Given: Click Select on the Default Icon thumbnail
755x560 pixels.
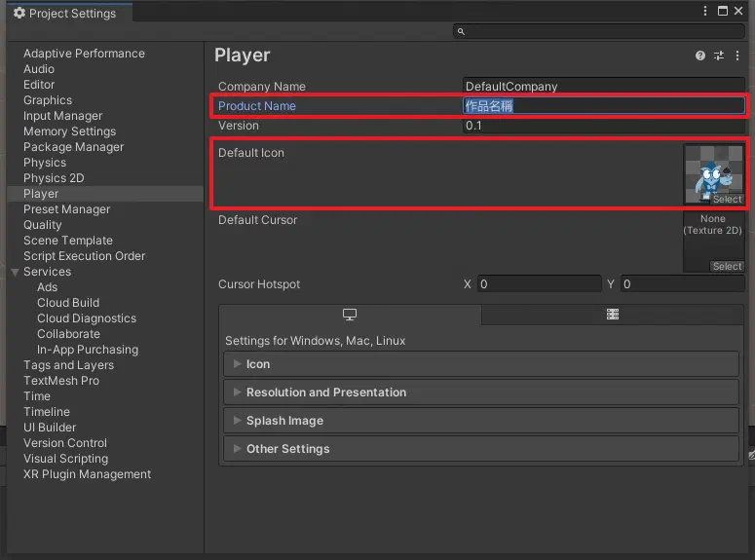Looking at the screenshot, I should pos(727,199).
